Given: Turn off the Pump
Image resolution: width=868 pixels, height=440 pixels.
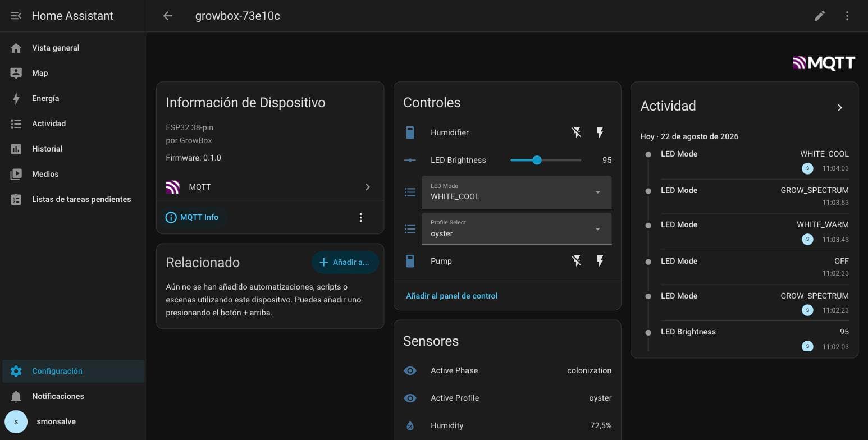Looking at the screenshot, I should click(576, 261).
